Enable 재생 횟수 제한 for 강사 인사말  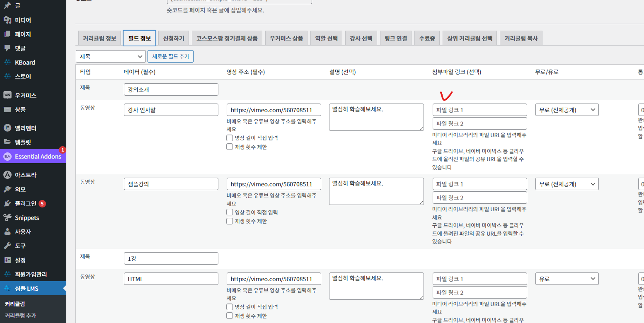[230, 147]
